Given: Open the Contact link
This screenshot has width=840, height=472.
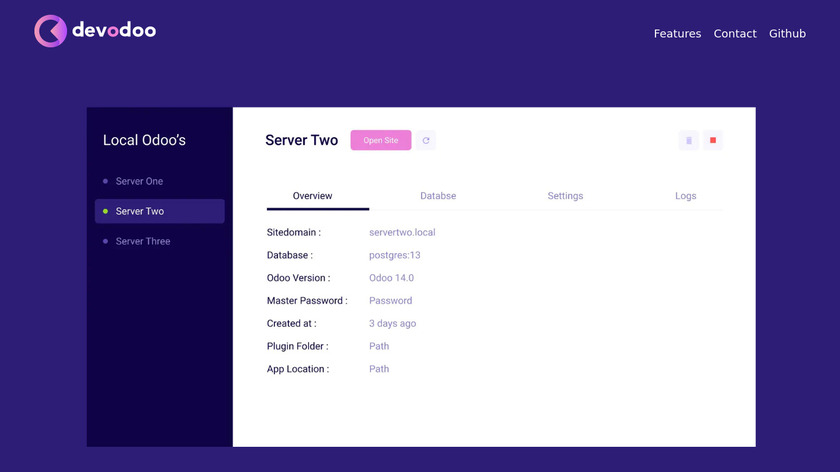Looking at the screenshot, I should [x=735, y=33].
